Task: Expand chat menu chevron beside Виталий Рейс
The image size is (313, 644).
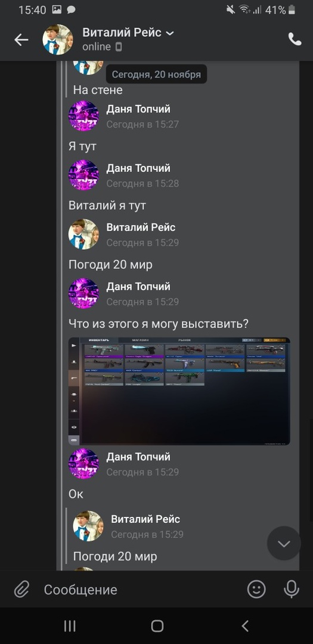Action: point(170,33)
